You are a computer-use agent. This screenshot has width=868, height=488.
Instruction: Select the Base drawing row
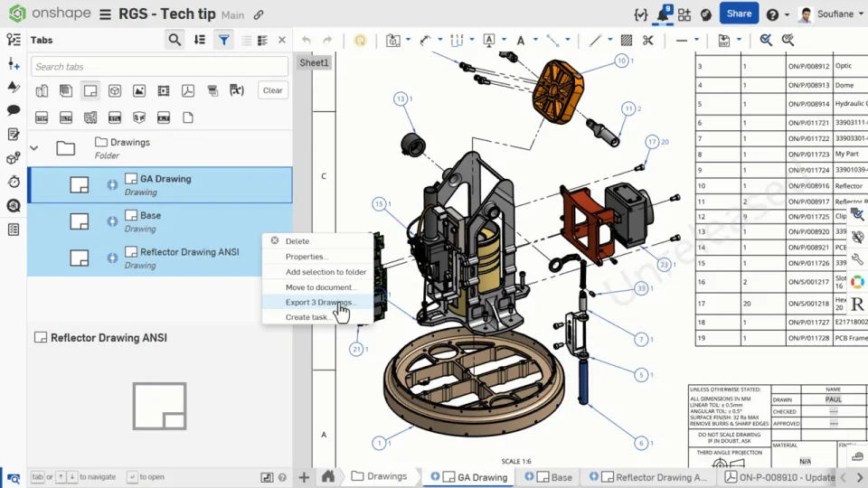point(160,221)
